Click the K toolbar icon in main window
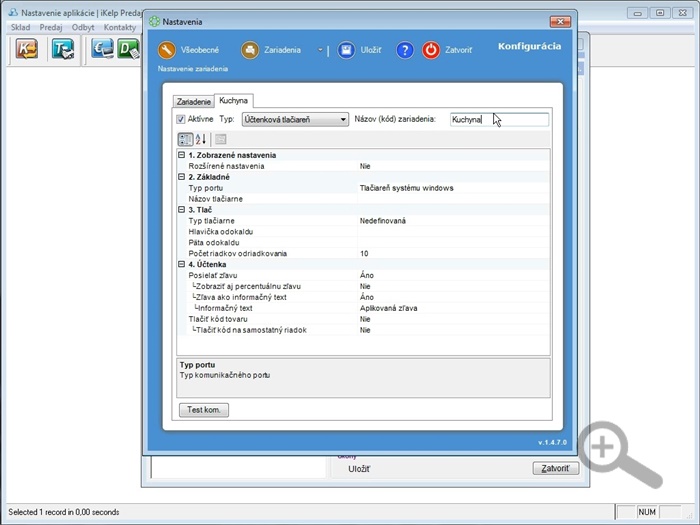The image size is (700, 525). click(x=27, y=49)
